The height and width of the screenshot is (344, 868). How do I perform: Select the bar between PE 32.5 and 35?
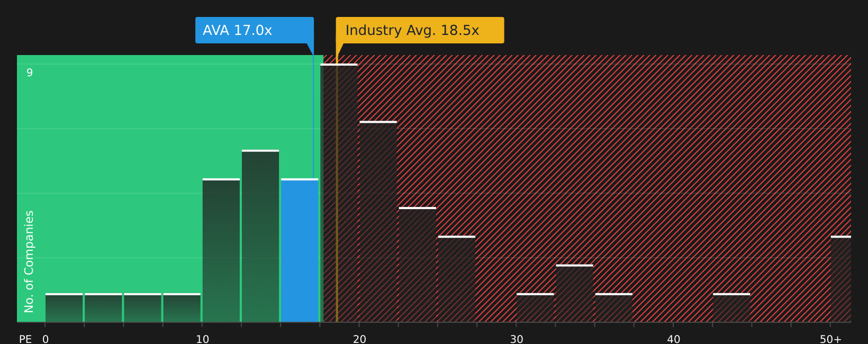(x=574, y=293)
